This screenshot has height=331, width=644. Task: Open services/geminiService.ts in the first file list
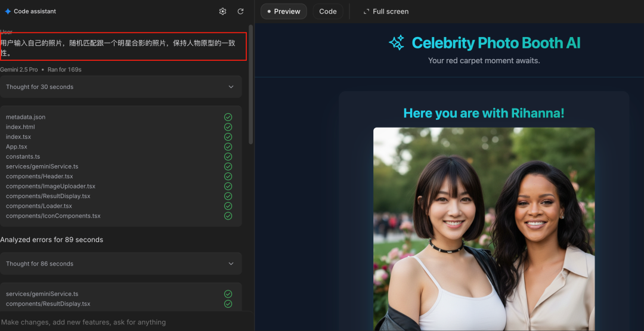[42, 166]
